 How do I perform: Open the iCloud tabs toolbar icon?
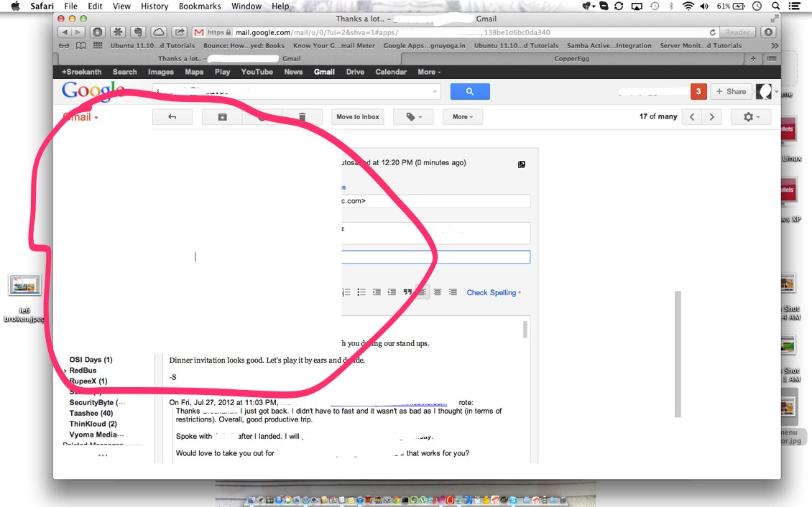(159, 32)
